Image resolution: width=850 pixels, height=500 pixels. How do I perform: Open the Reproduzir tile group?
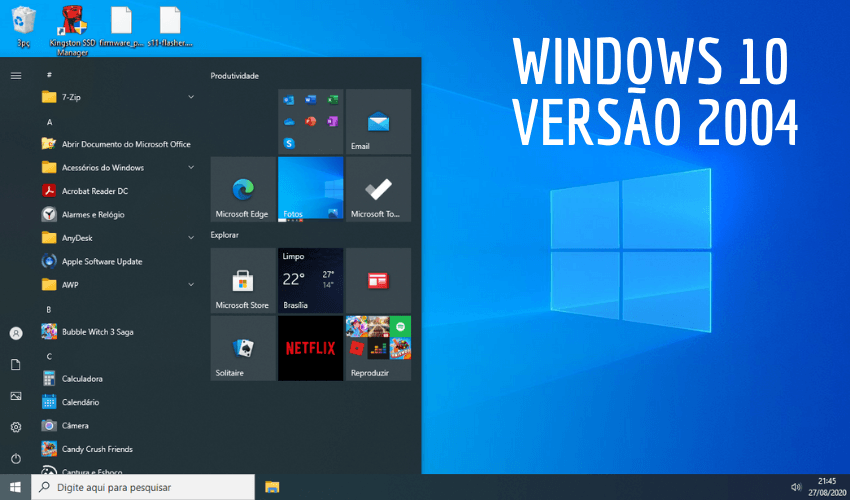[x=378, y=348]
